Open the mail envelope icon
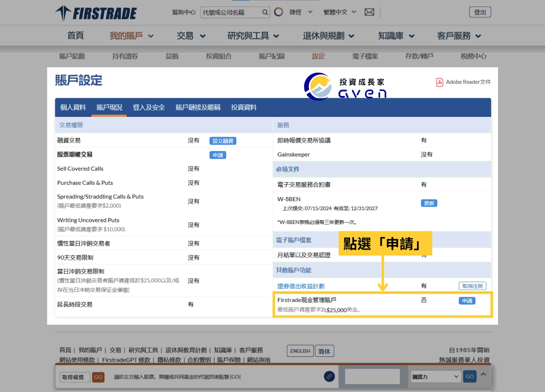This screenshot has width=545, height=392. tap(369, 12)
